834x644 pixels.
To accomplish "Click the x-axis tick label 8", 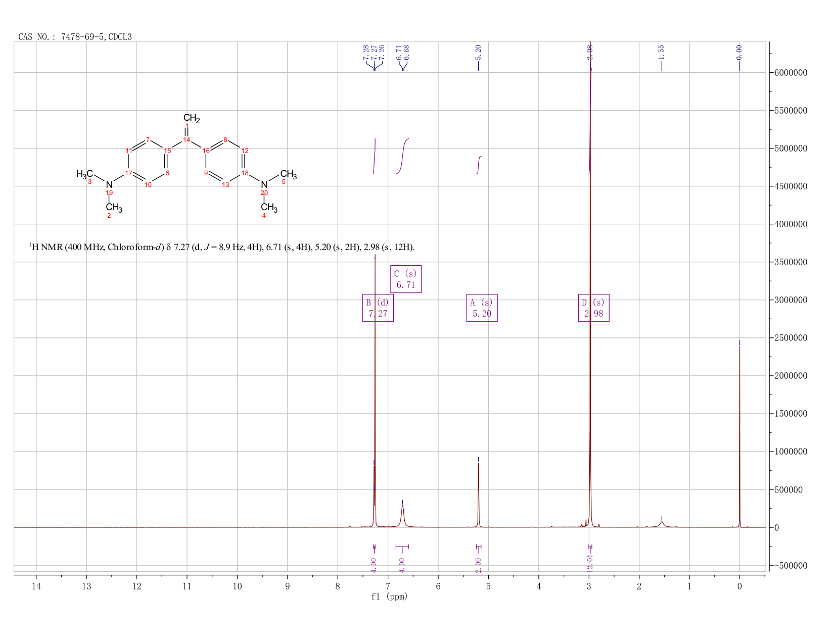I will point(338,586).
